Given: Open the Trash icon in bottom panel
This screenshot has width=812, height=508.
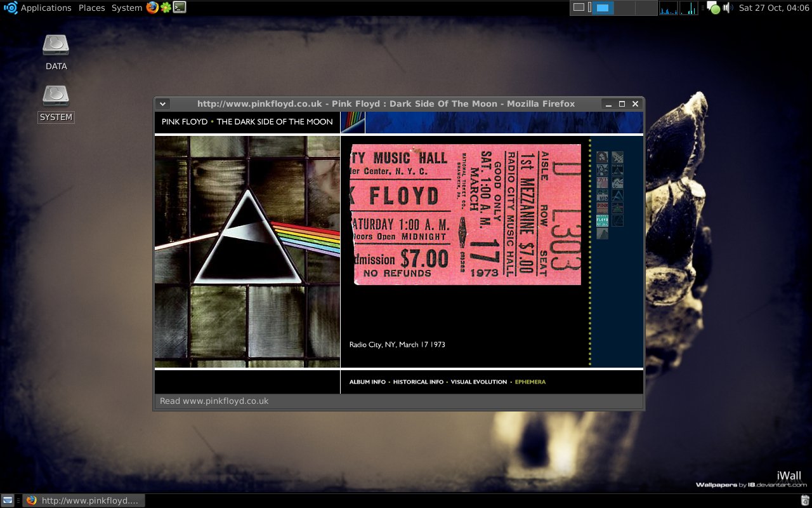Looking at the screenshot, I should point(804,500).
